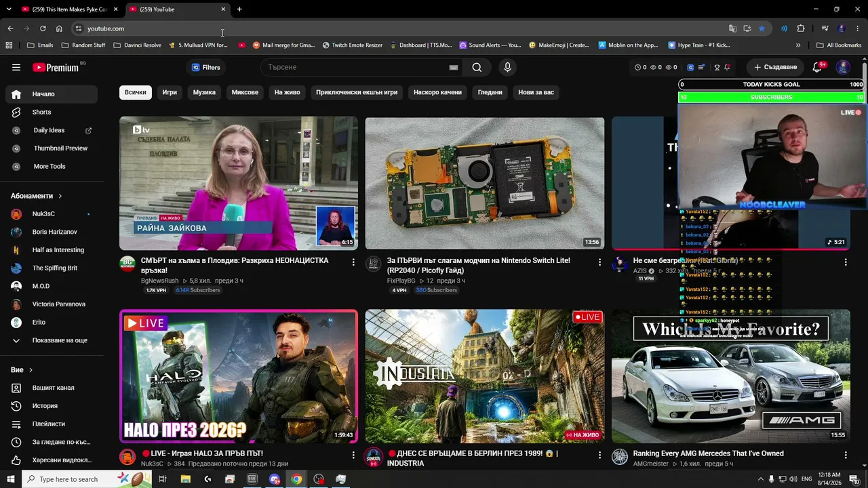Open the apps grid in bookmarks bar
Viewport: 868px width, 488px height.
(9, 45)
